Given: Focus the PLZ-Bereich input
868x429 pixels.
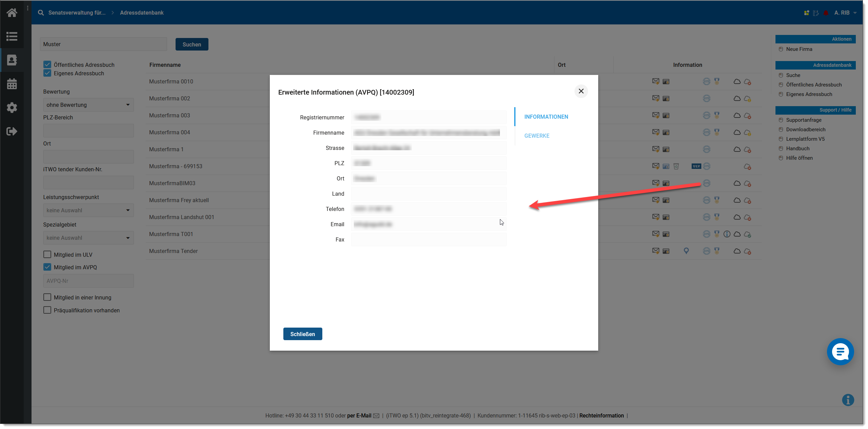Looking at the screenshot, I should click(x=88, y=131).
